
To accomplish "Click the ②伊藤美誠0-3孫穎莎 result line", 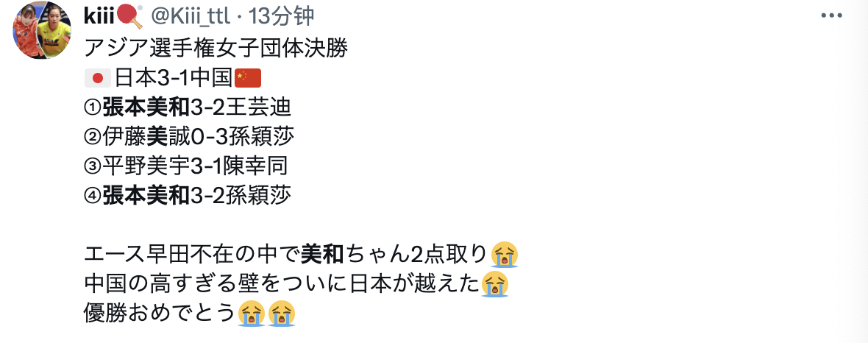I will (188, 137).
